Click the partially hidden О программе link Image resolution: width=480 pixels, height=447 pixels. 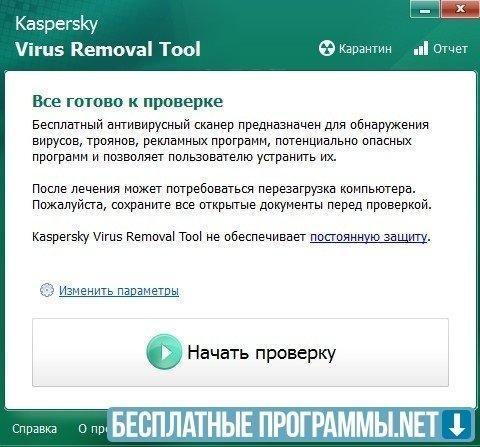point(93,429)
